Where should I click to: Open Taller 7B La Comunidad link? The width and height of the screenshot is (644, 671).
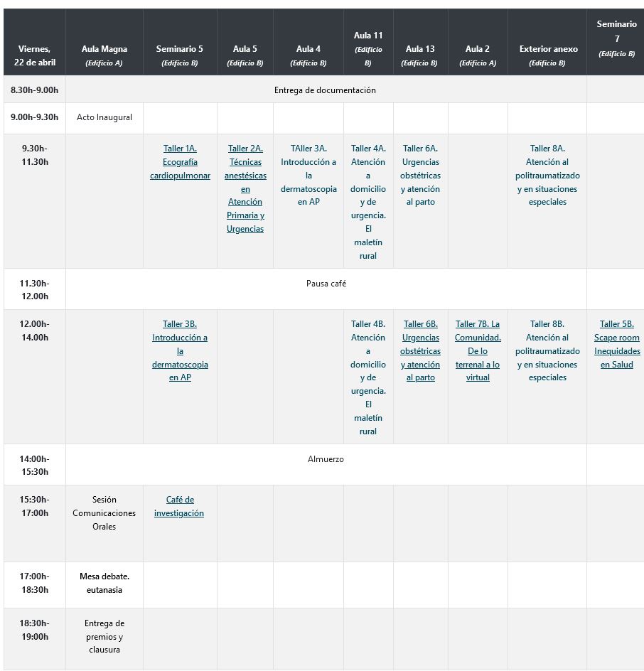pos(478,350)
